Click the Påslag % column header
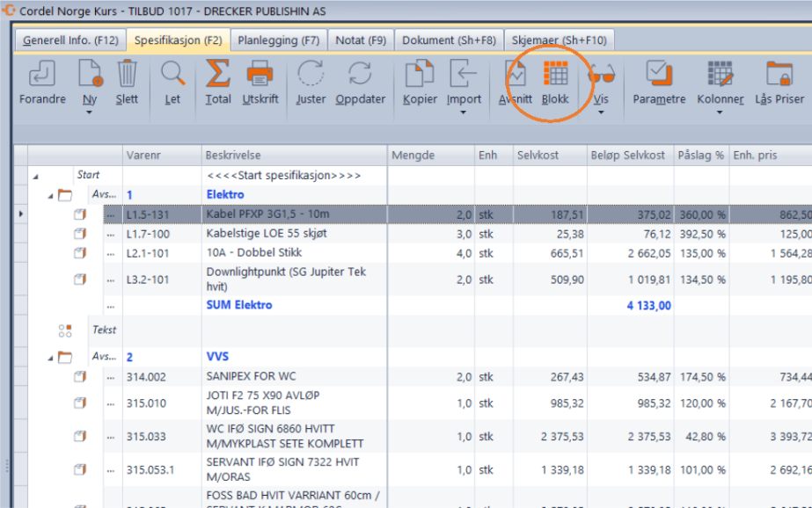The image size is (812, 508). [702, 156]
